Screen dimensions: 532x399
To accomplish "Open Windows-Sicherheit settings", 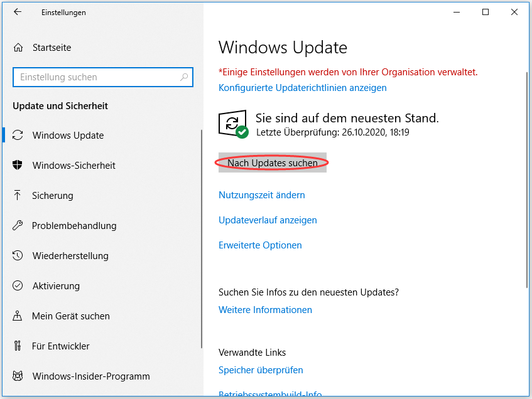I will coord(74,165).
